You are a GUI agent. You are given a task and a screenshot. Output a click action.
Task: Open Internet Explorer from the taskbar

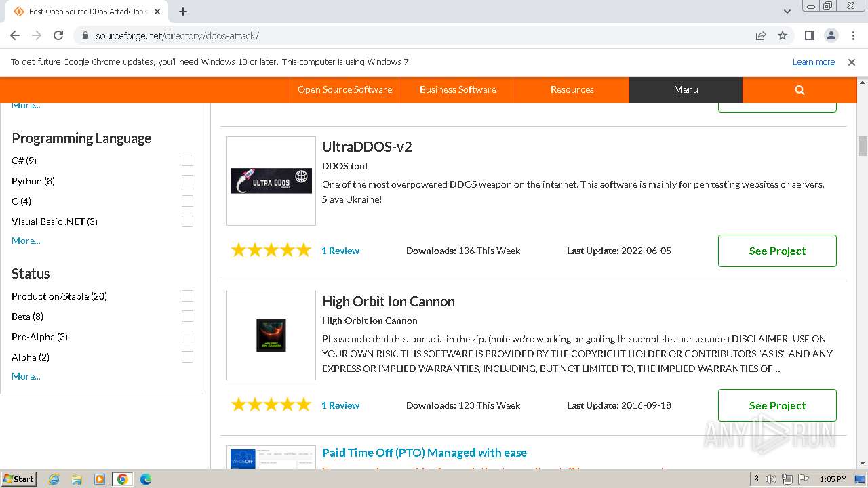pos(54,479)
